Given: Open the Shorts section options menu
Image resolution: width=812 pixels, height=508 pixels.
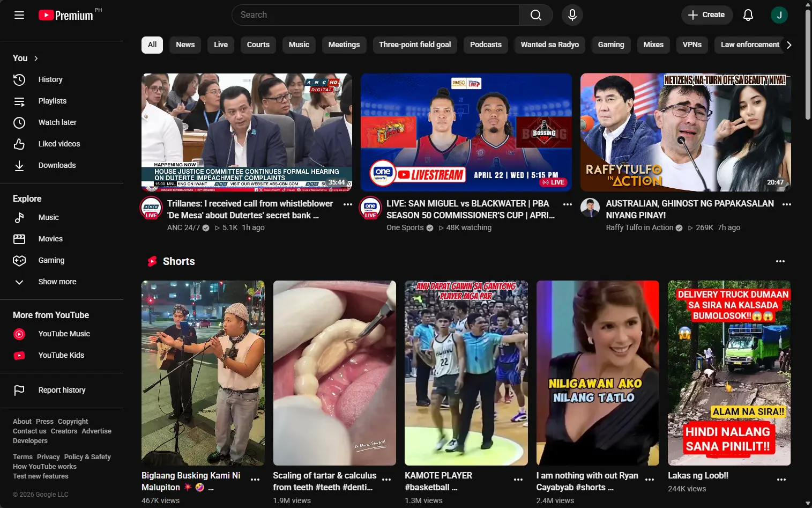Looking at the screenshot, I should pyautogui.click(x=780, y=261).
